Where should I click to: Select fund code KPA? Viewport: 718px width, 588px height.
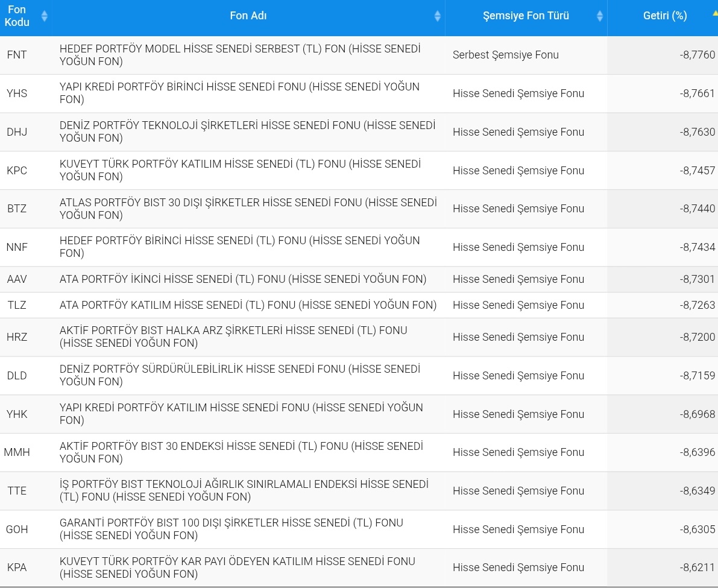tap(17, 567)
